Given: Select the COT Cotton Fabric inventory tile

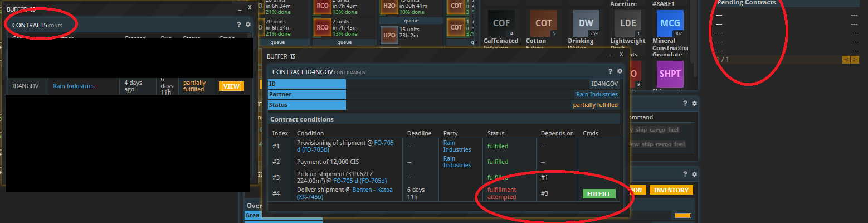Looking at the screenshot, I should click(543, 23).
